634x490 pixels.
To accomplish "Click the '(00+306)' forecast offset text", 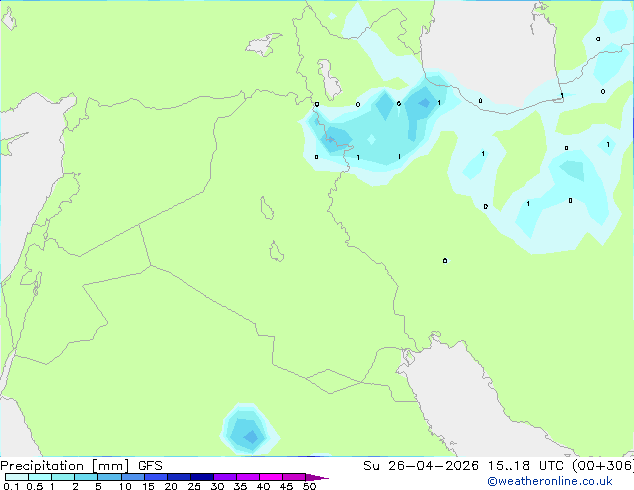I will [603, 466].
